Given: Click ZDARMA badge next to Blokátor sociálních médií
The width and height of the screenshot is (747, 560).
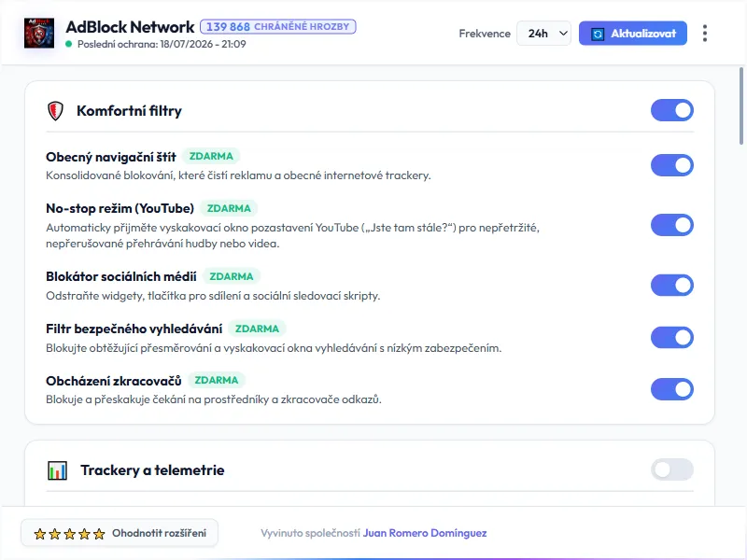Looking at the screenshot, I should [x=232, y=276].
